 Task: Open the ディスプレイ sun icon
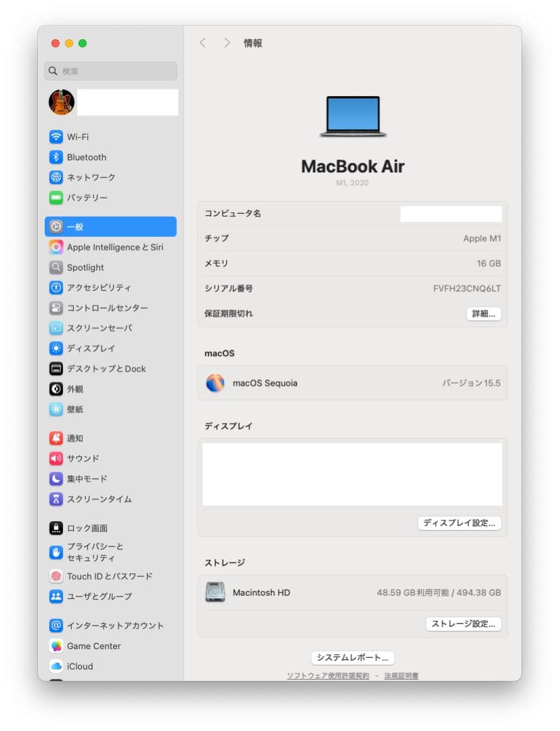pos(56,349)
